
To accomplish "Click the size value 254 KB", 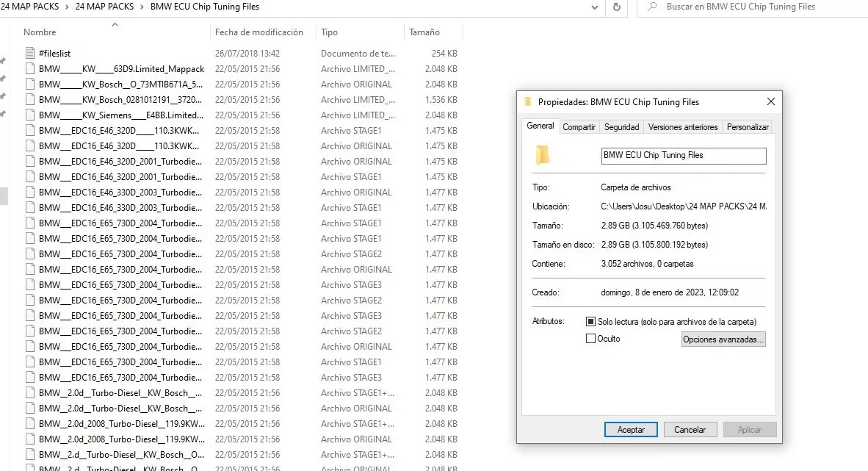I will coord(444,53).
